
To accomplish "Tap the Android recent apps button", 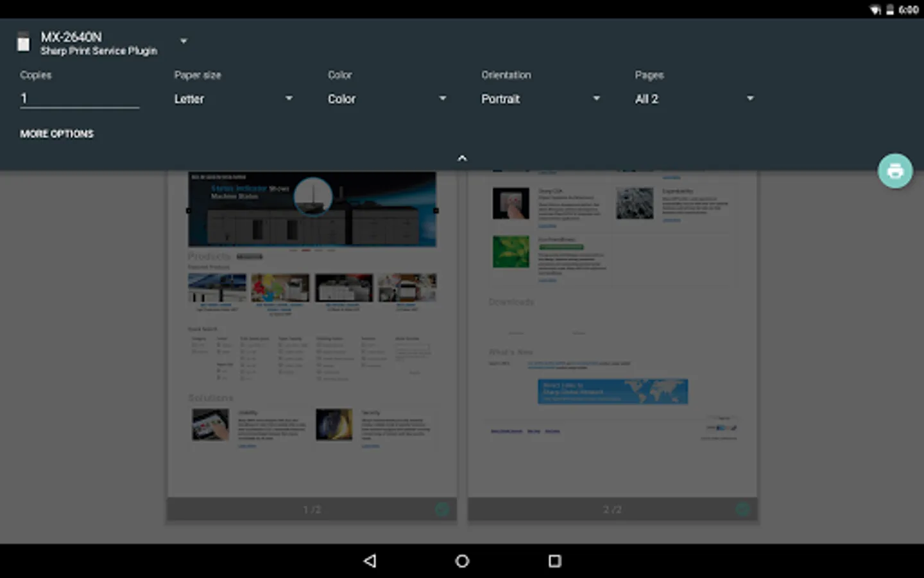I will 555,561.
